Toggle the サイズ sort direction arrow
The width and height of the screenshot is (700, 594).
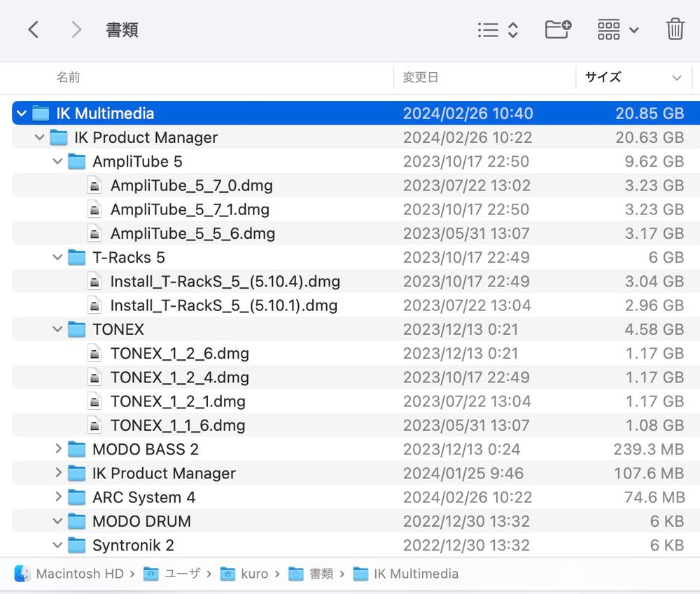click(x=677, y=78)
